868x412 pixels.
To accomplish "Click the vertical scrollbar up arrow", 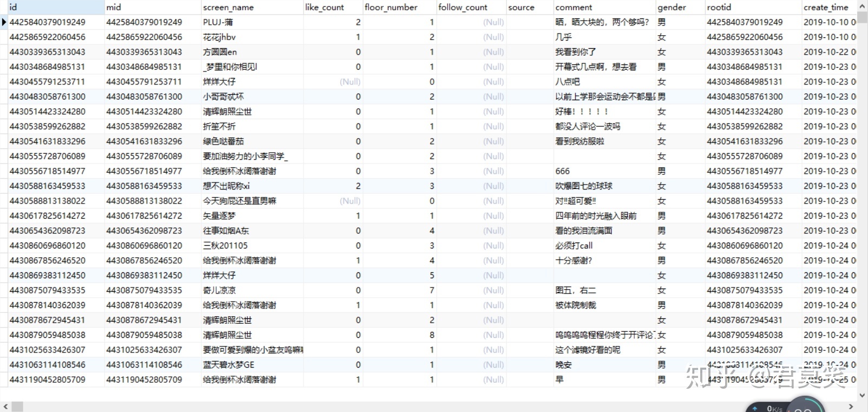I will [x=863, y=4].
